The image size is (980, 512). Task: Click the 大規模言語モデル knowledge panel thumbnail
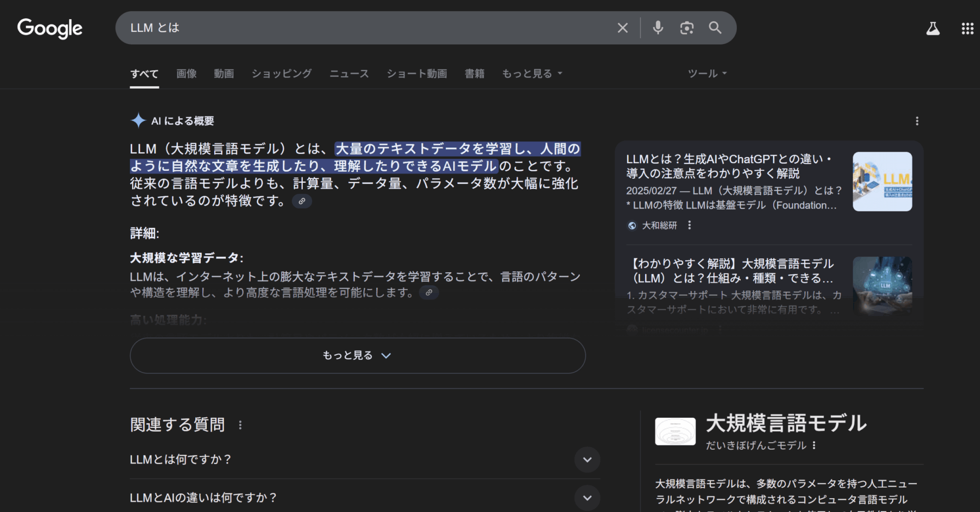pos(675,432)
